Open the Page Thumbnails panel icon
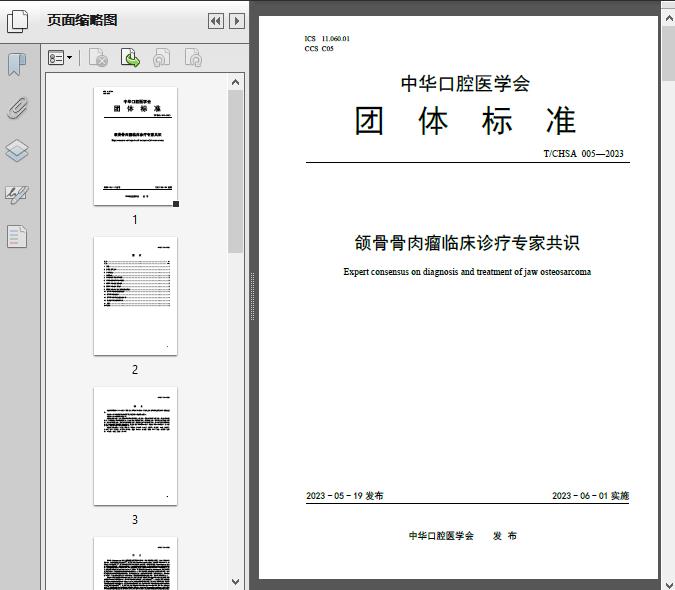The image size is (675, 590). tap(17, 21)
